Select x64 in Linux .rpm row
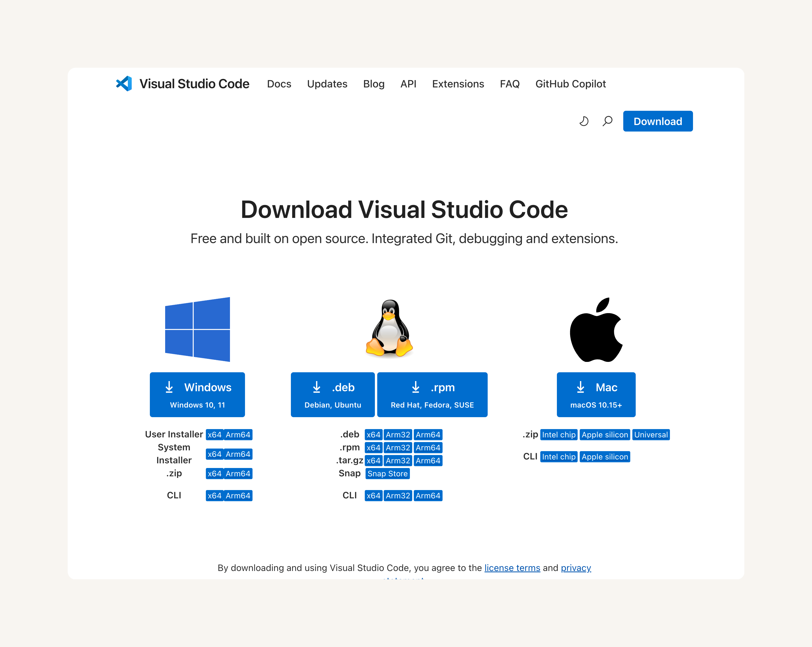The width and height of the screenshot is (812, 647). [x=374, y=448]
